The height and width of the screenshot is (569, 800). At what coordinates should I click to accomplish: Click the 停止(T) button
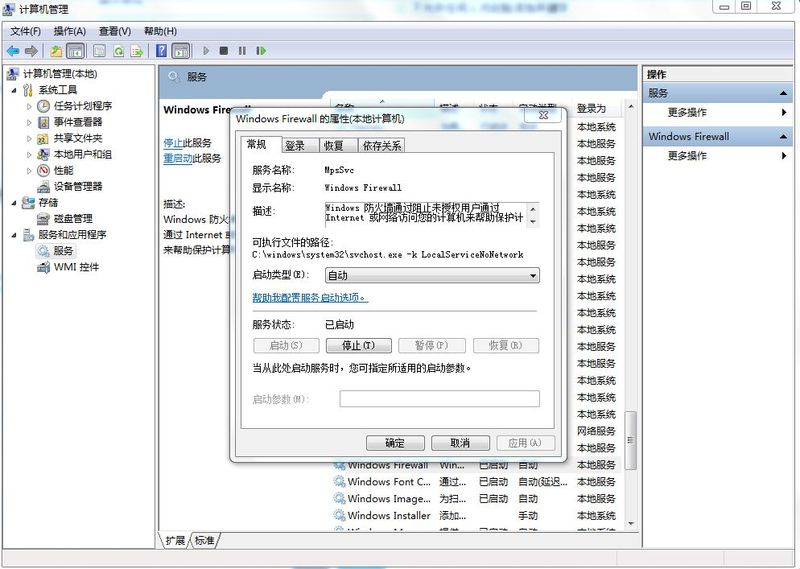coord(351,345)
